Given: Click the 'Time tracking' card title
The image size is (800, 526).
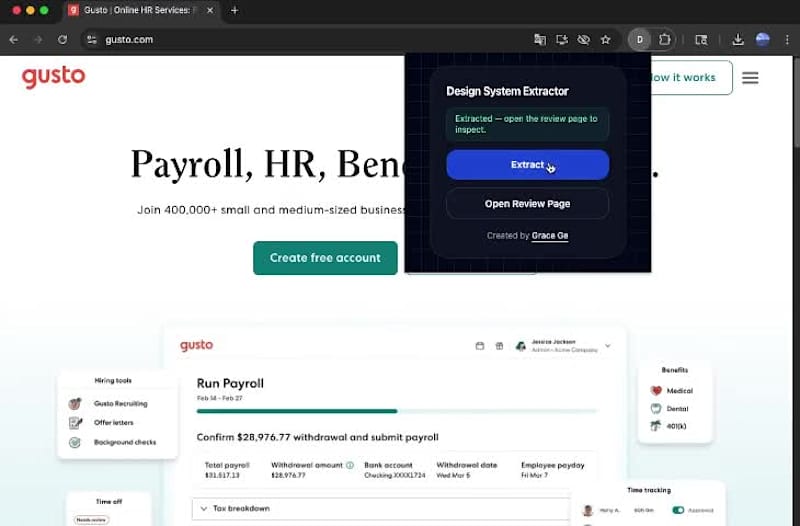Looking at the screenshot, I should (649, 490).
